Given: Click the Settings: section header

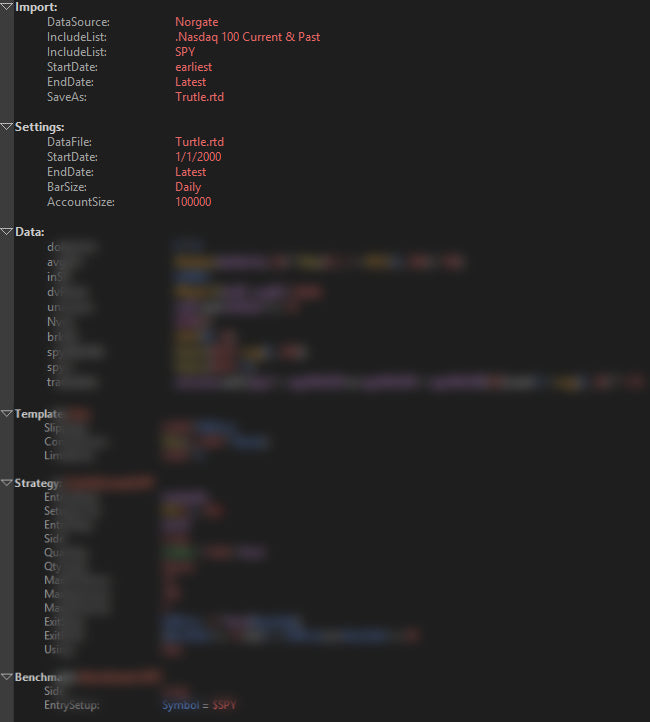Looking at the screenshot, I should coord(40,127).
